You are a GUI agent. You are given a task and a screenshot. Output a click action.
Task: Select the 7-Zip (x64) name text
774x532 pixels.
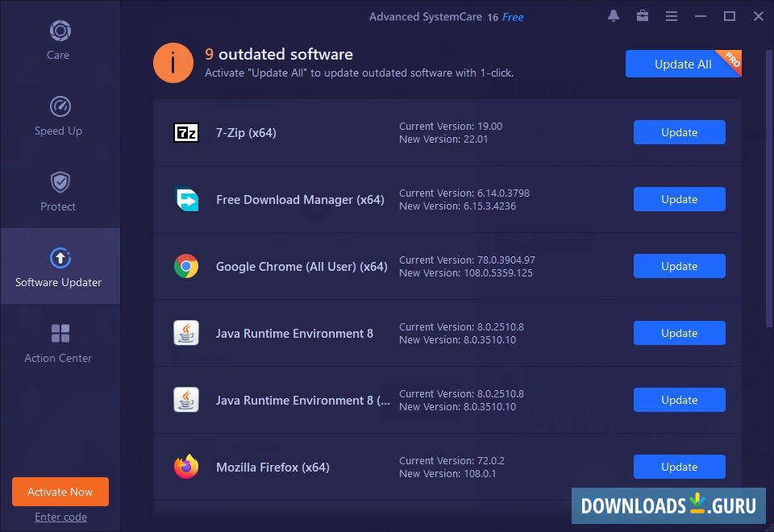(x=246, y=133)
